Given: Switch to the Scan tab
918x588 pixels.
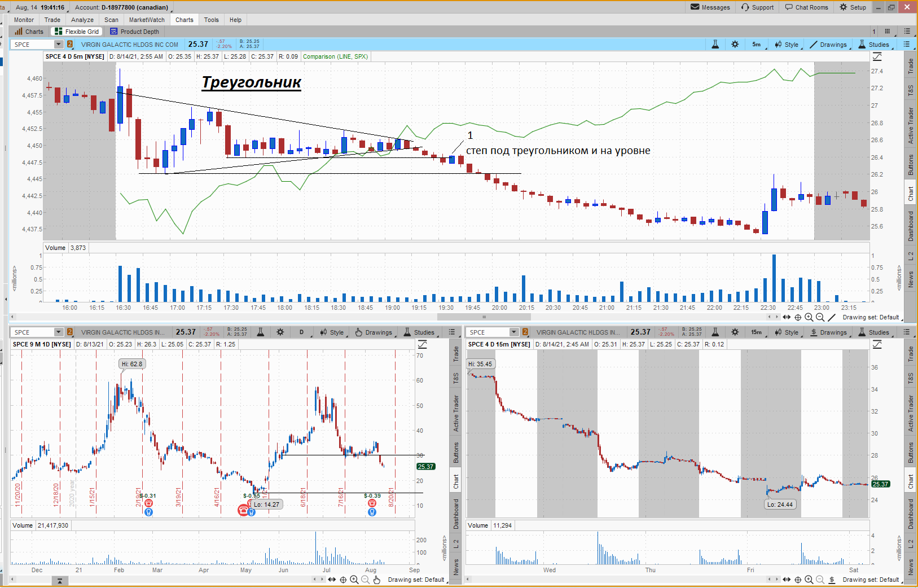Looking at the screenshot, I should pos(111,20).
